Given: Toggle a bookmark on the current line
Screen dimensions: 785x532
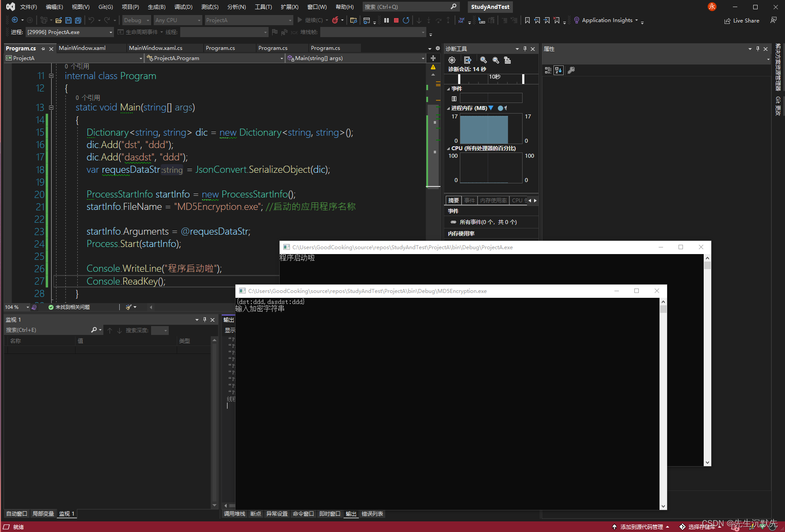Looking at the screenshot, I should 527,20.
